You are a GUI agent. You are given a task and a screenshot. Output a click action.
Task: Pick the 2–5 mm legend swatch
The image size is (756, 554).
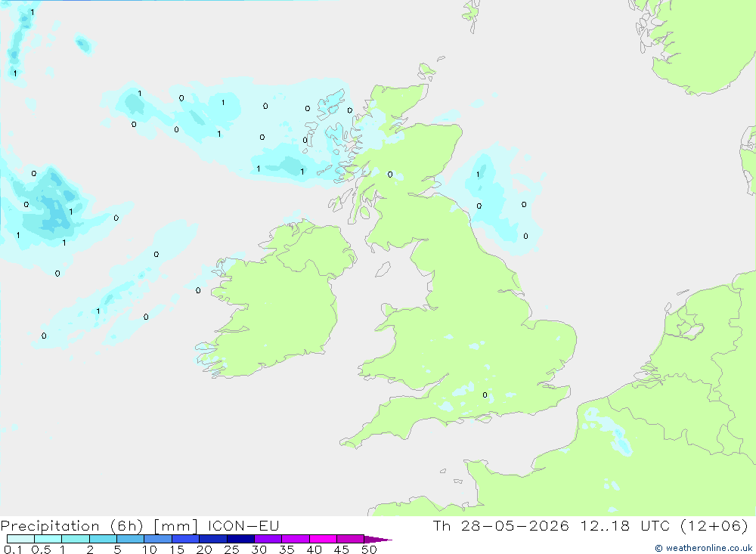[103, 539]
